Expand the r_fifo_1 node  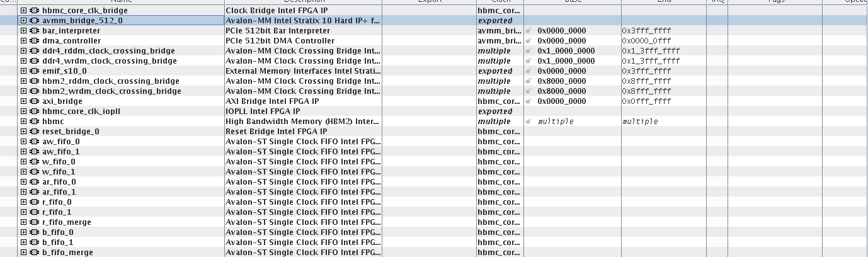click(23, 212)
